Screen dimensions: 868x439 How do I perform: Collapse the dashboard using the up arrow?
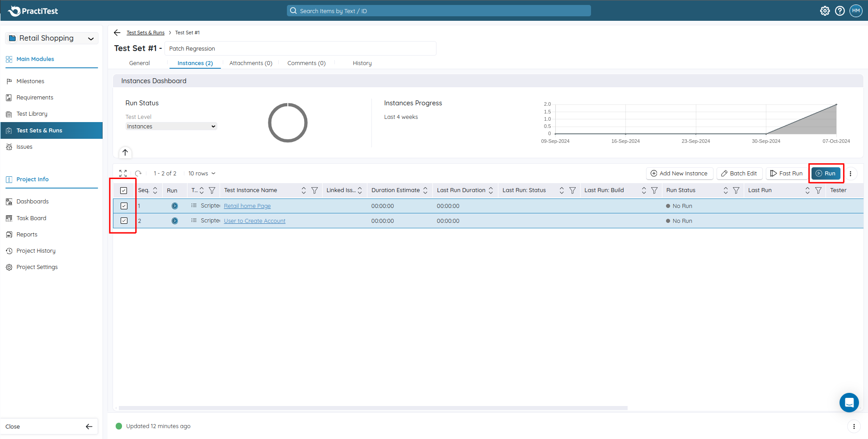pyautogui.click(x=125, y=152)
